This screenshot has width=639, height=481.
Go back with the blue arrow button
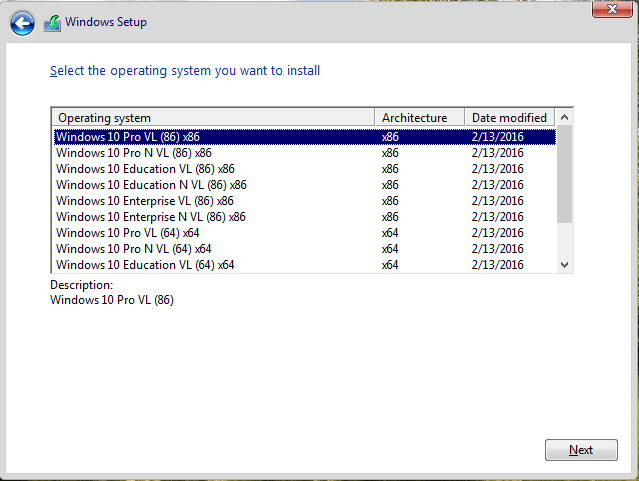click(x=22, y=23)
